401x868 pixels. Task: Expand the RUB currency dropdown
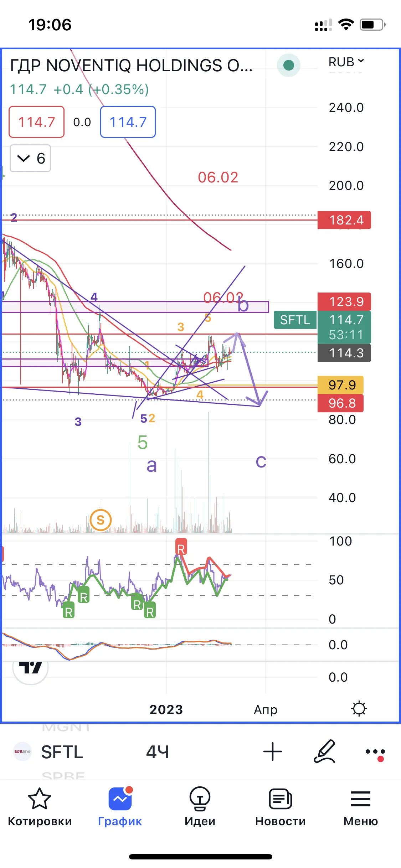pos(346,62)
